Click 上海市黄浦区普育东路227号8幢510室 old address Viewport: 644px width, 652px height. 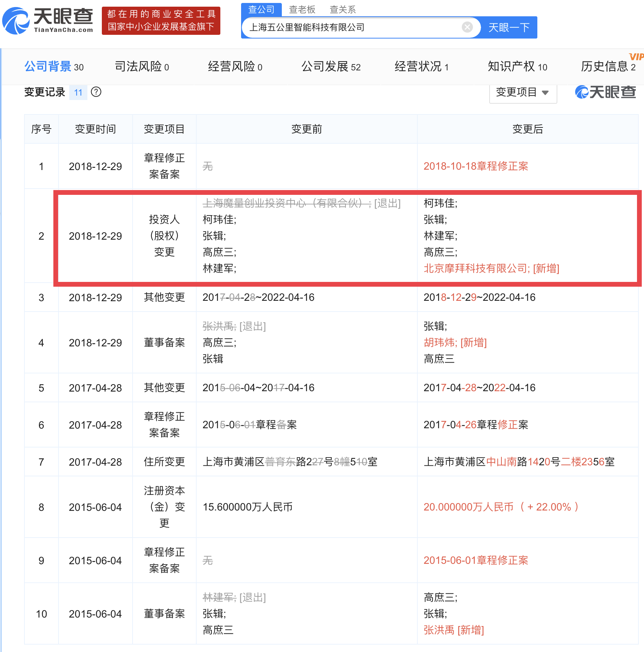(290, 462)
